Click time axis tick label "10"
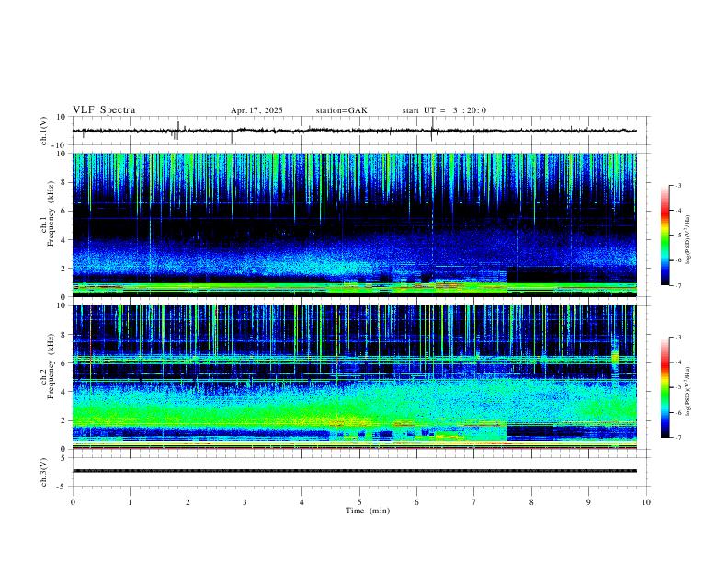 point(646,502)
